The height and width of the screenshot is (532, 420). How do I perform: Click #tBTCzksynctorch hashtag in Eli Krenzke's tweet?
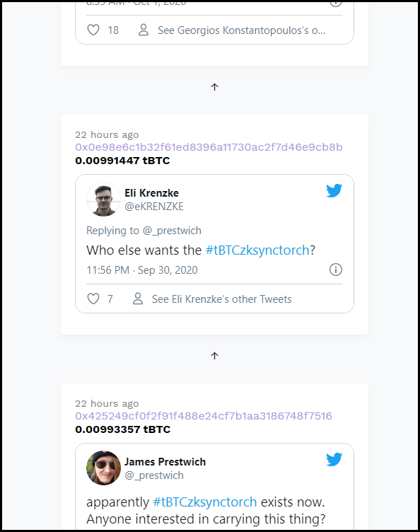pos(257,250)
